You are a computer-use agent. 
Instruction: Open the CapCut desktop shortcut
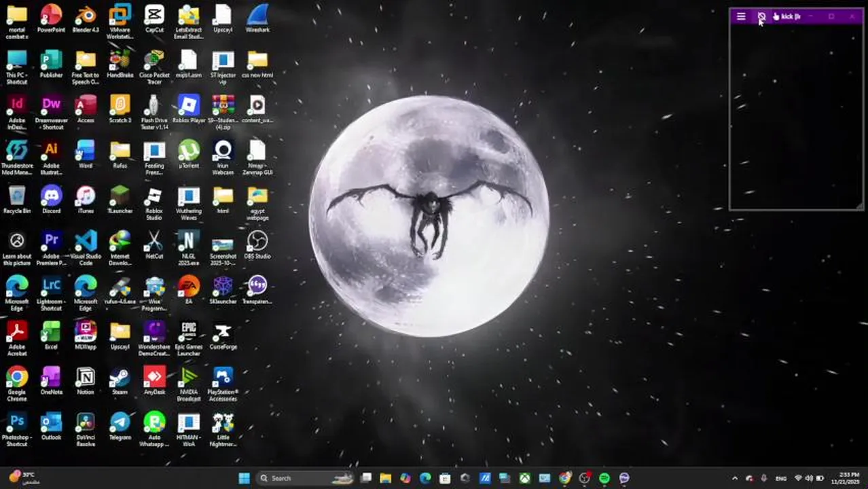point(154,18)
